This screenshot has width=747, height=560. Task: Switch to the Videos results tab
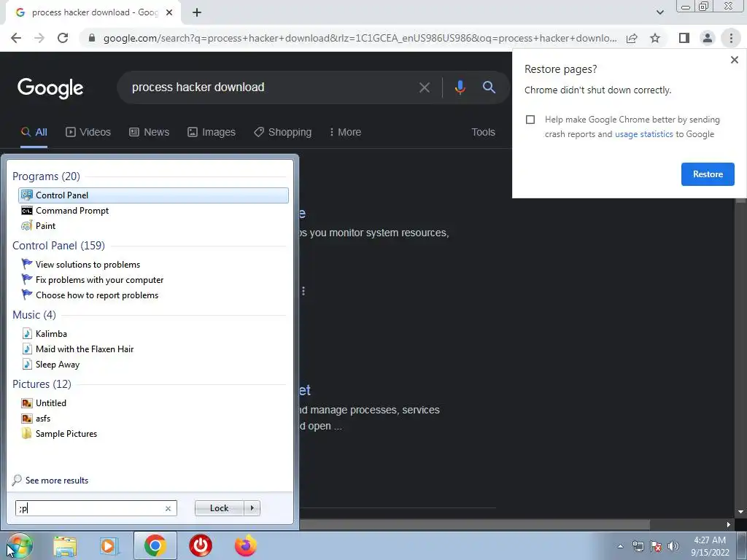tap(88, 132)
